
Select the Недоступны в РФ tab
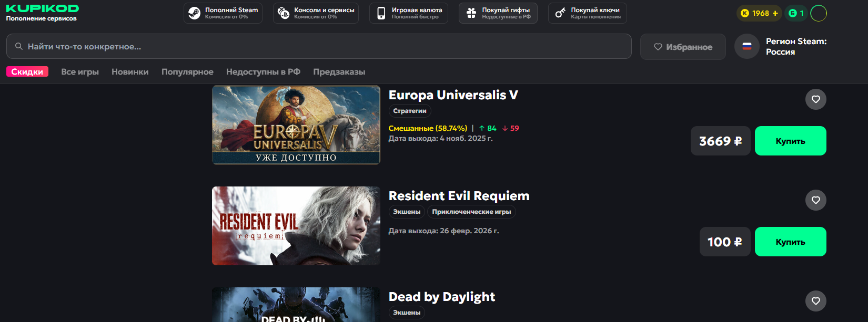[x=263, y=71]
